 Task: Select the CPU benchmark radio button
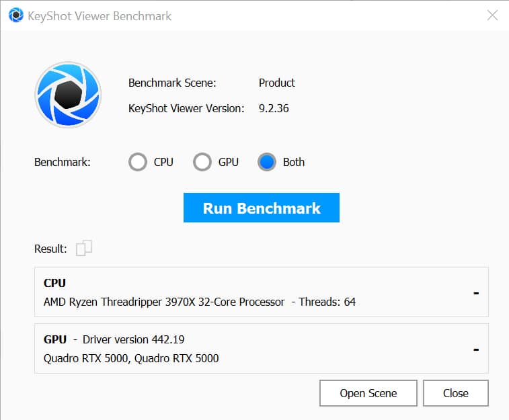point(138,162)
